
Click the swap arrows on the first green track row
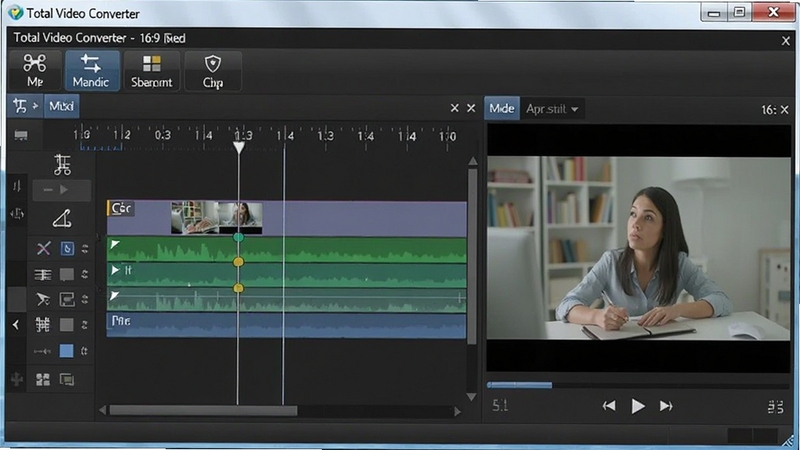(x=85, y=248)
